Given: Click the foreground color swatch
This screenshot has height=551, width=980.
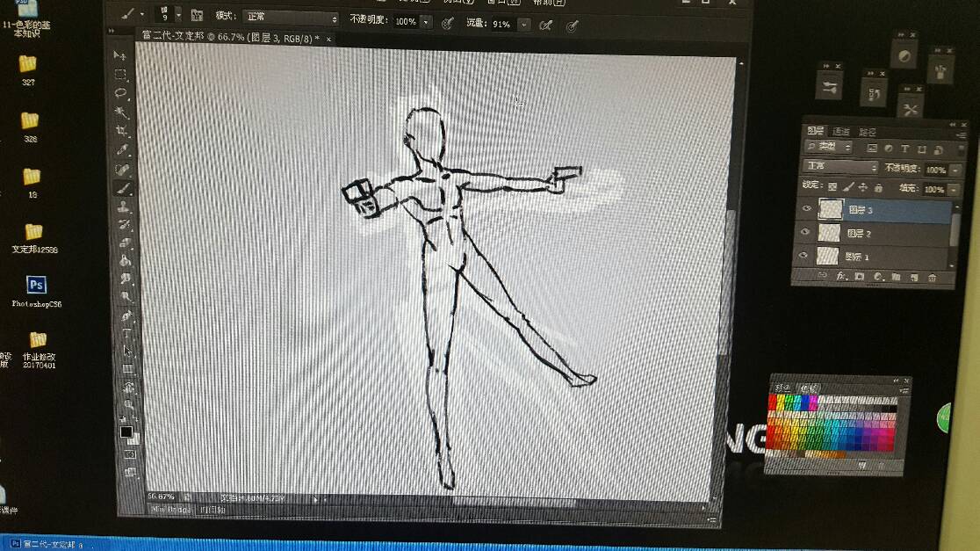Looking at the screenshot, I should click(126, 431).
